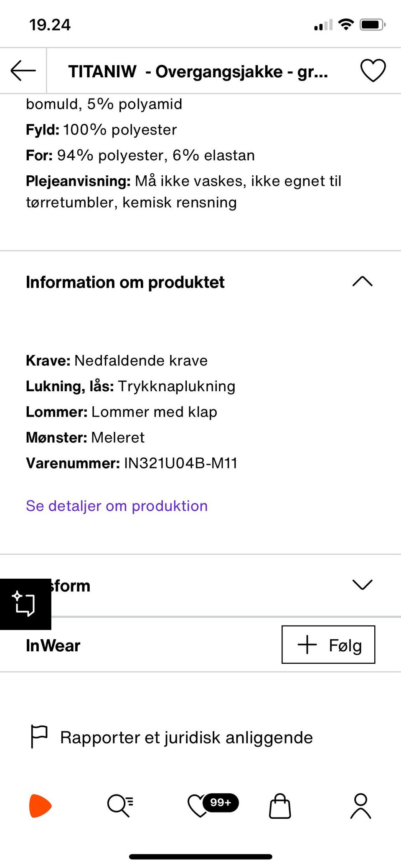Tap the home indicator bar at the bottom
Screen dimensions: 401x868
(x=200, y=857)
